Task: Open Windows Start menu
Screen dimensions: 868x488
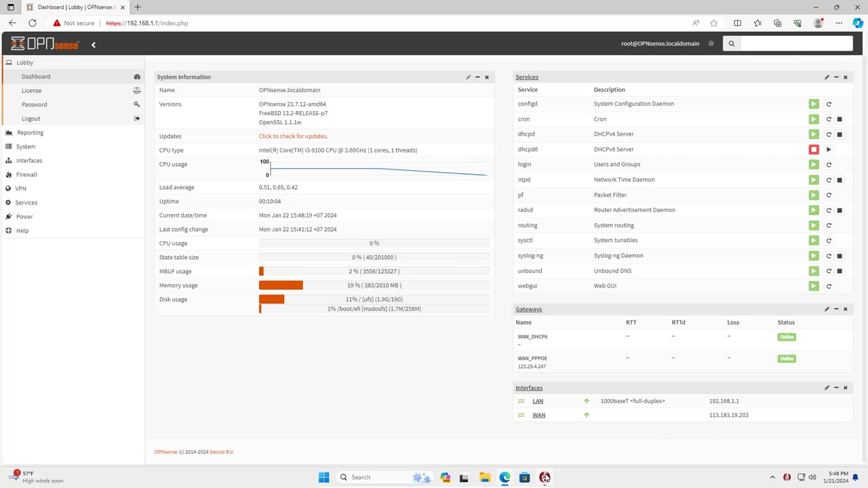Action: pyautogui.click(x=323, y=477)
